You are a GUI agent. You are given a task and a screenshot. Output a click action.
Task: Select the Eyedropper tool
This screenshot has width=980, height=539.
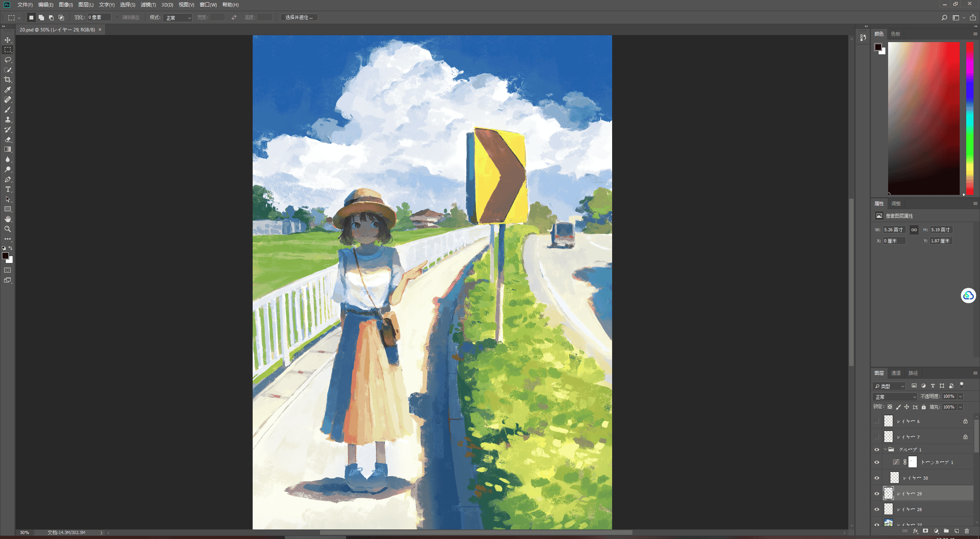[8, 90]
